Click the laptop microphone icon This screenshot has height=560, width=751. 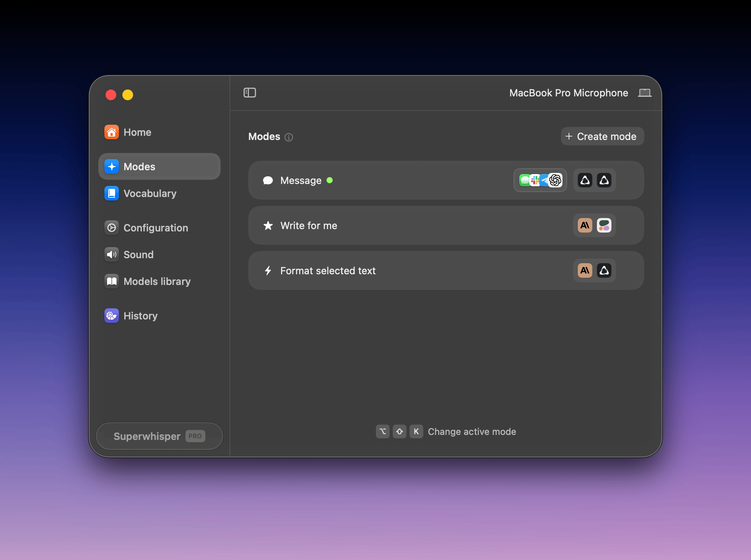(x=645, y=93)
